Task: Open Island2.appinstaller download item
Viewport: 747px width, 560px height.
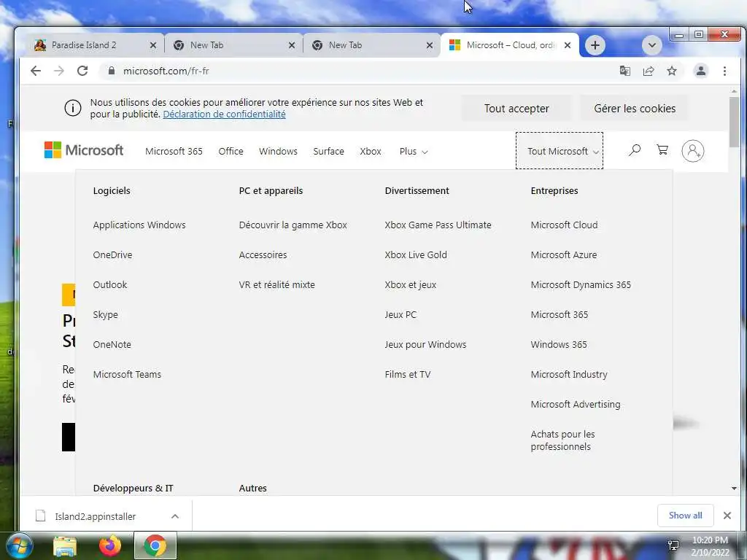Action: click(96, 516)
